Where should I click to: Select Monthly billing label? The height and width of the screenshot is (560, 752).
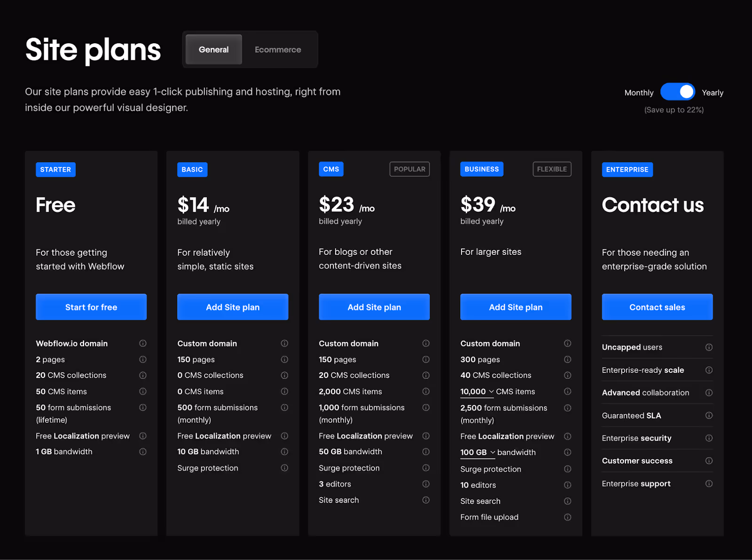click(x=639, y=93)
